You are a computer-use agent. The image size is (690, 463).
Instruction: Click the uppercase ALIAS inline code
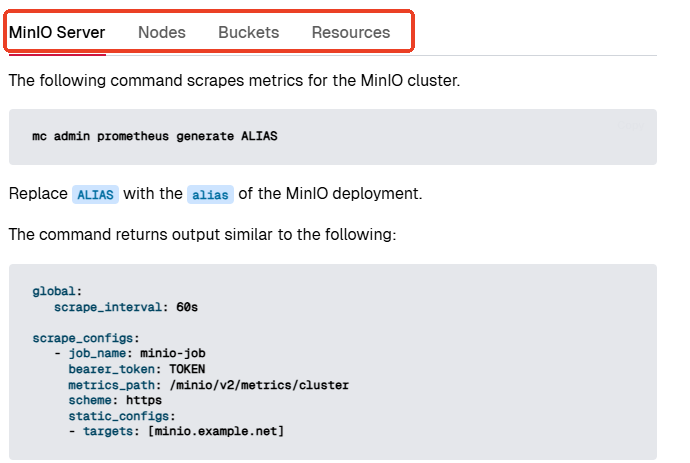(95, 193)
